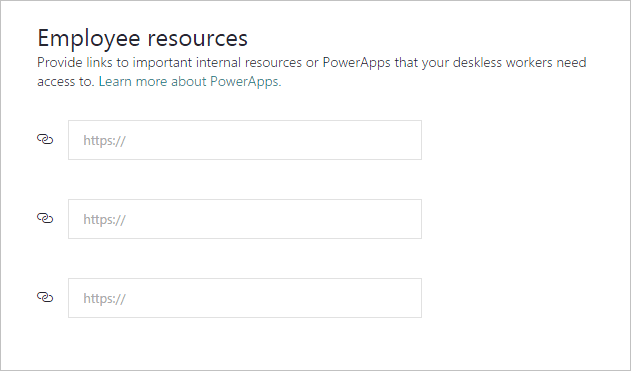The image size is (631, 371).
Task: Select the link icon next to the middle field
Action: click(x=45, y=218)
